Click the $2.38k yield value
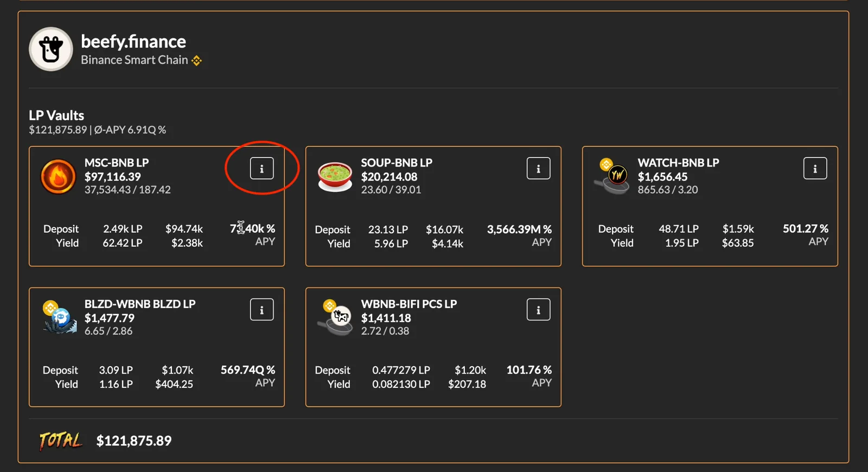 pyautogui.click(x=187, y=243)
